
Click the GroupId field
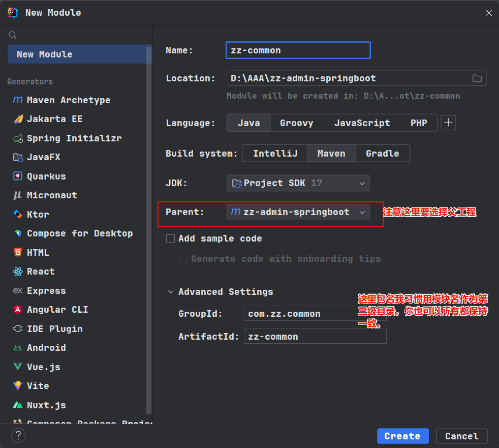coord(315,314)
